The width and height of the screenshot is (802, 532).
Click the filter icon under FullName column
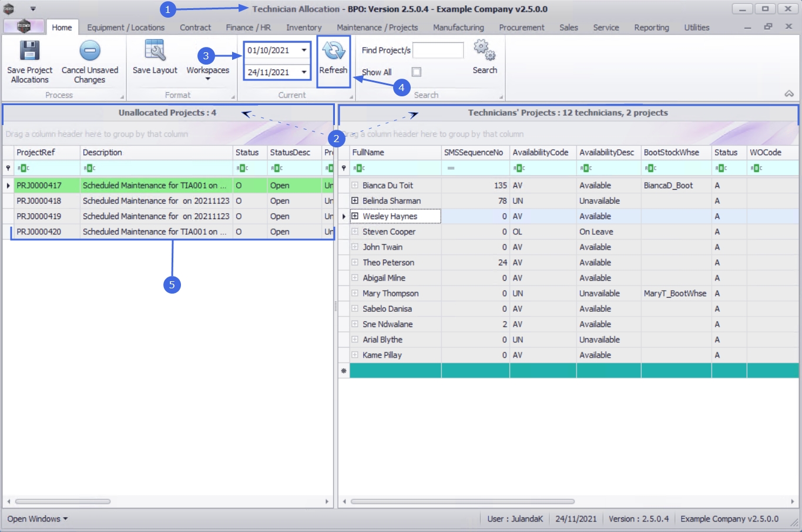click(359, 168)
